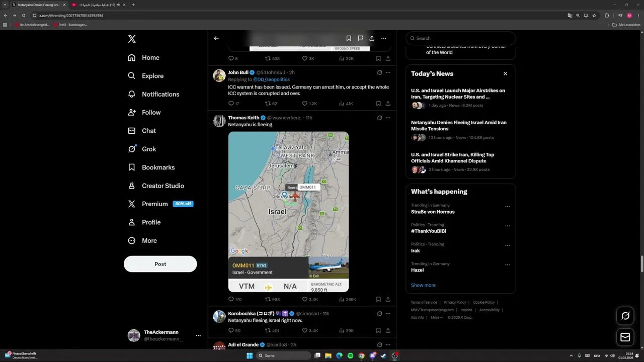Open Bookmarks in sidebar
Viewport: 644px width, 362px height.
(x=151, y=167)
